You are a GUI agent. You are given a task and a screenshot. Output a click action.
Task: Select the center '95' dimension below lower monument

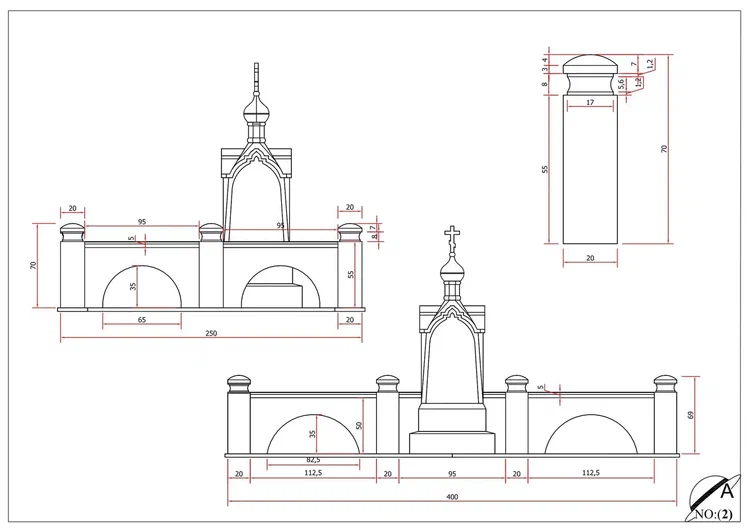coord(452,474)
